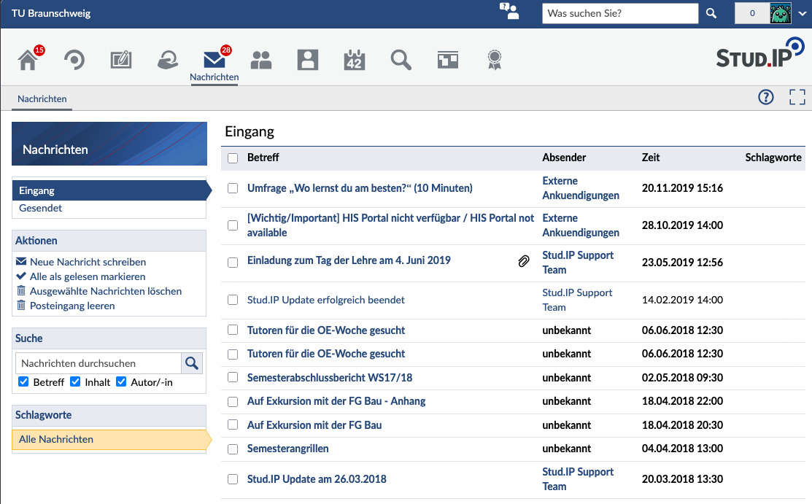This screenshot has width=812, height=504.
Task: Open the calendar planner icon
Action: click(355, 60)
